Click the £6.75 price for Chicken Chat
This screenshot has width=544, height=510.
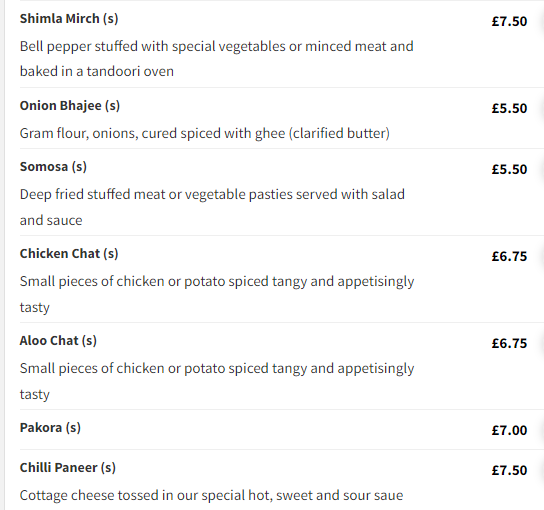click(509, 257)
